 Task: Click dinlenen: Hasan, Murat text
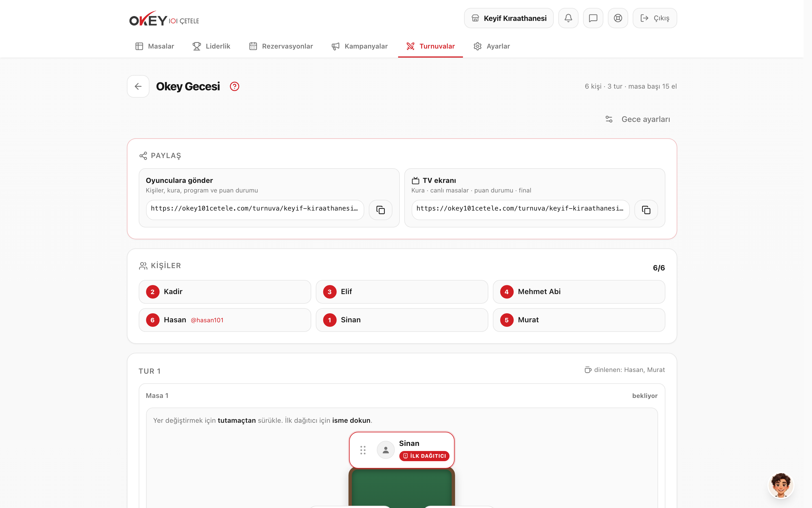[629, 370]
